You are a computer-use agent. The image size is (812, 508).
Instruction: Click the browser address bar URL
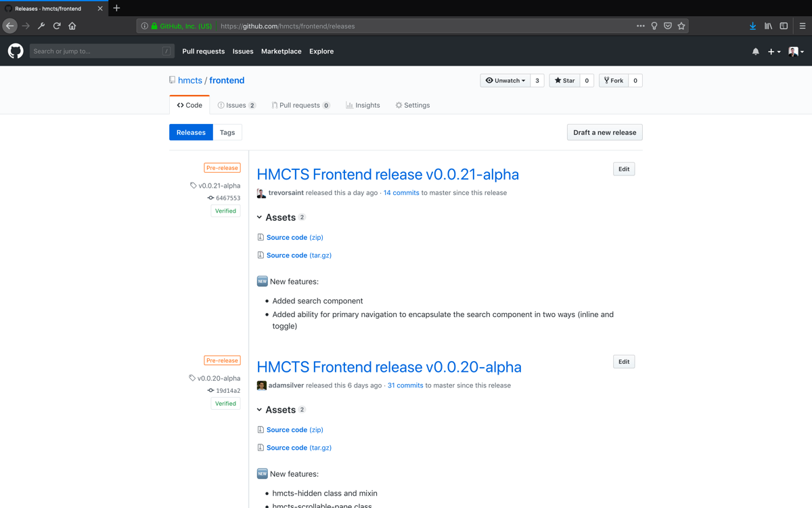click(288, 26)
